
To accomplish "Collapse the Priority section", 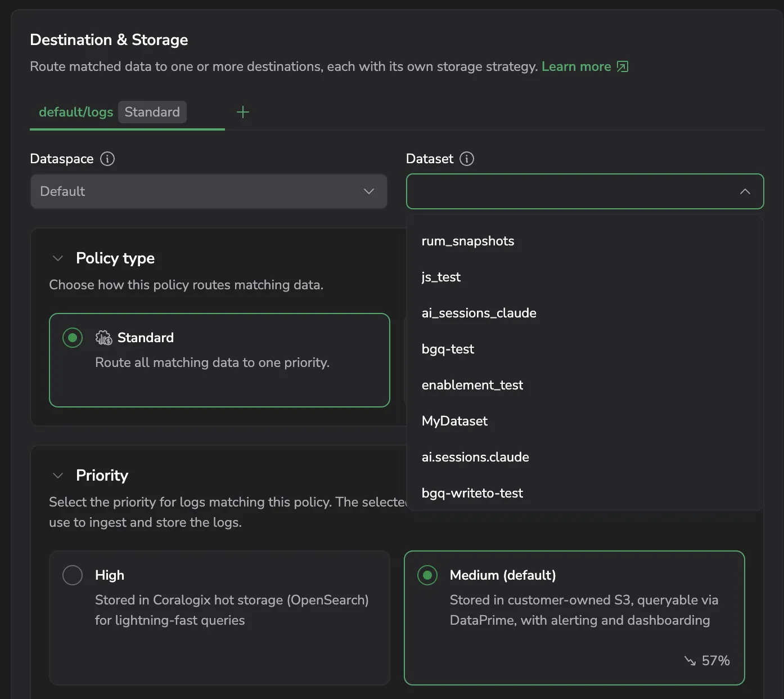I will click(x=57, y=476).
